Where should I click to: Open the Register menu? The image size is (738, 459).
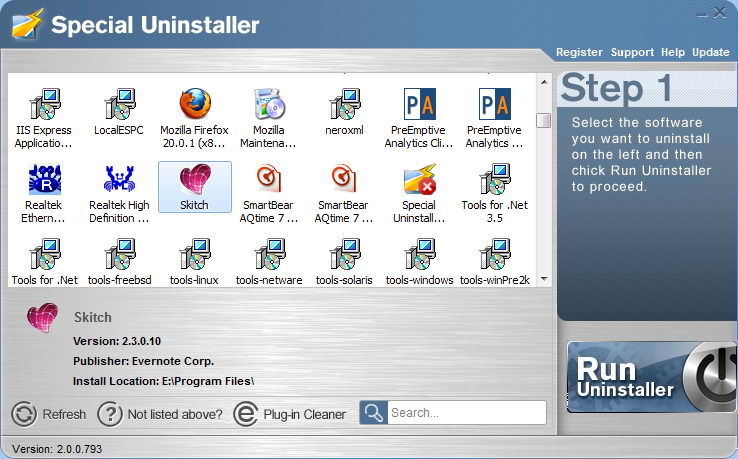coord(579,52)
